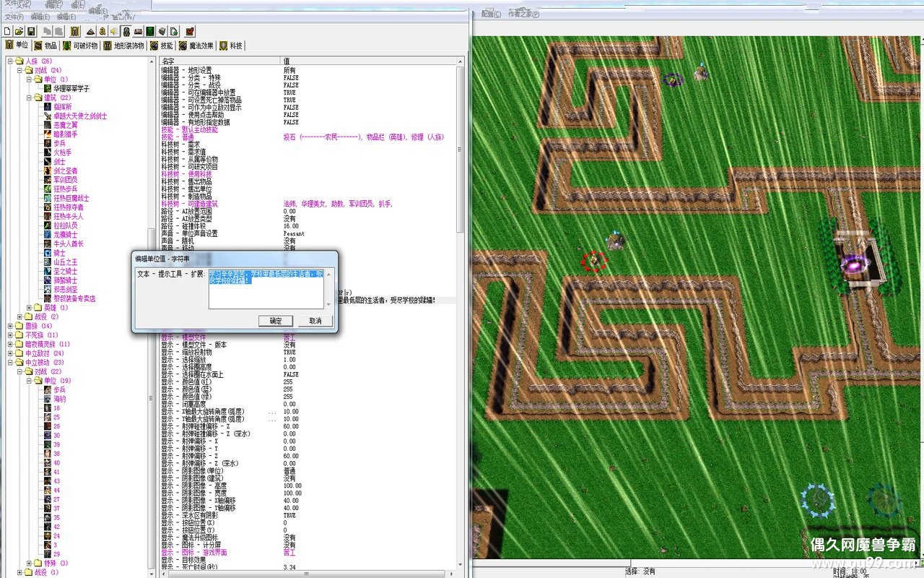Expand the 不死族 (11) folder
The height and width of the screenshot is (578, 924).
[x=11, y=335]
